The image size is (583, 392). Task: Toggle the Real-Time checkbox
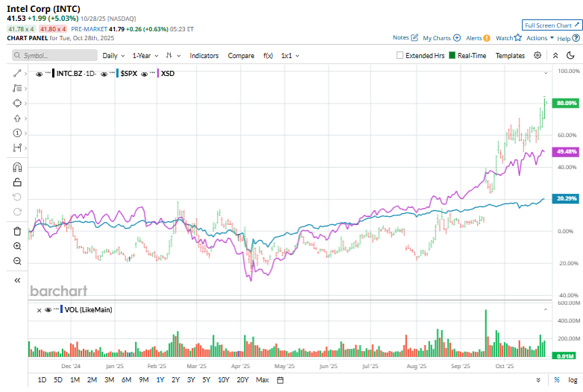click(452, 55)
